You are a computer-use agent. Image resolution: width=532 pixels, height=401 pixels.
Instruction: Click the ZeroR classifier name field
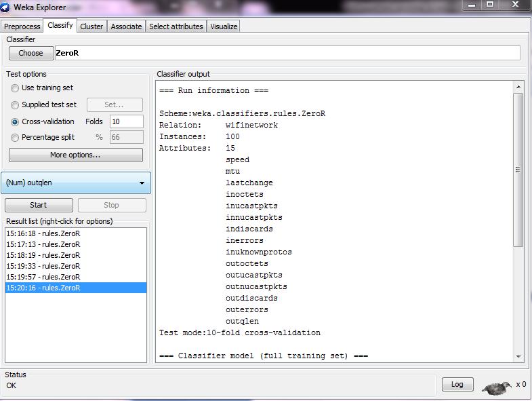pyautogui.click(x=287, y=53)
